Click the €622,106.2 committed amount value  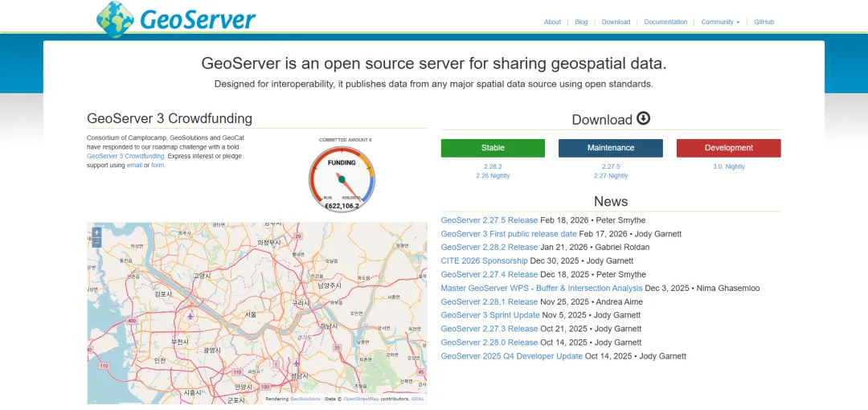(x=342, y=206)
